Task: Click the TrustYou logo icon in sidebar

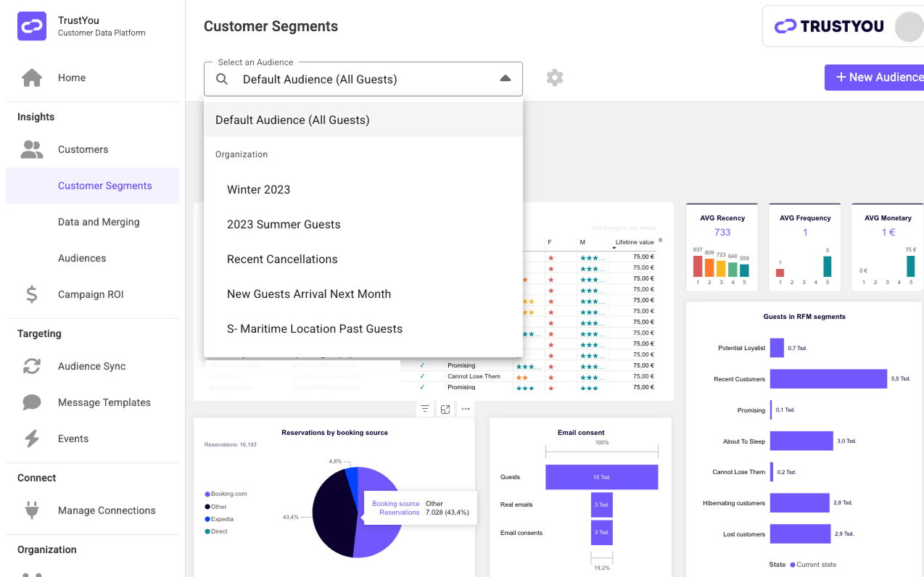Action: [x=31, y=27]
